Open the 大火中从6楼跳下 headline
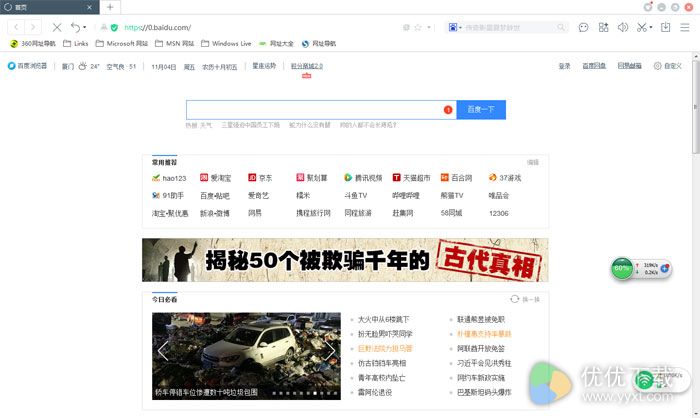Image resolution: width=700 pixels, height=418 pixels. click(x=383, y=319)
